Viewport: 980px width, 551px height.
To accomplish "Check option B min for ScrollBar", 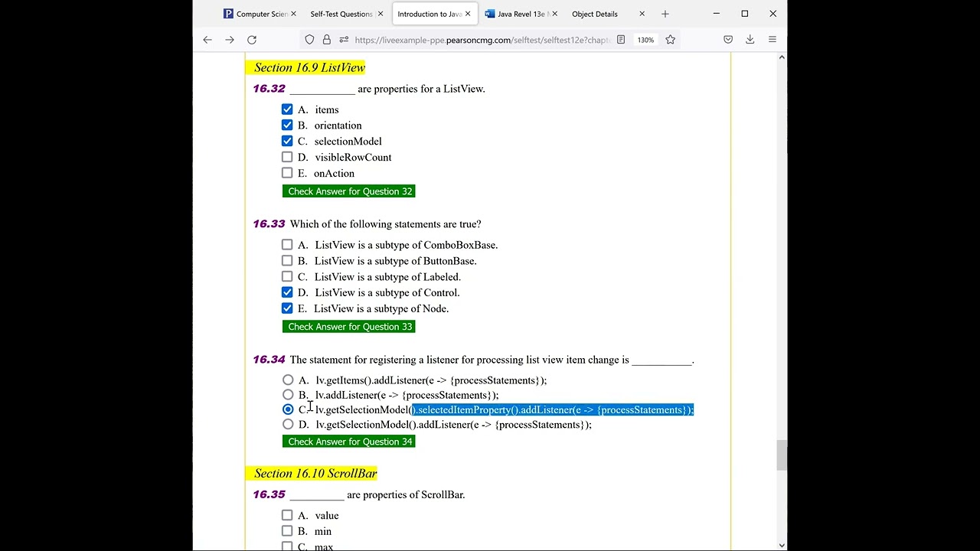I will (287, 531).
